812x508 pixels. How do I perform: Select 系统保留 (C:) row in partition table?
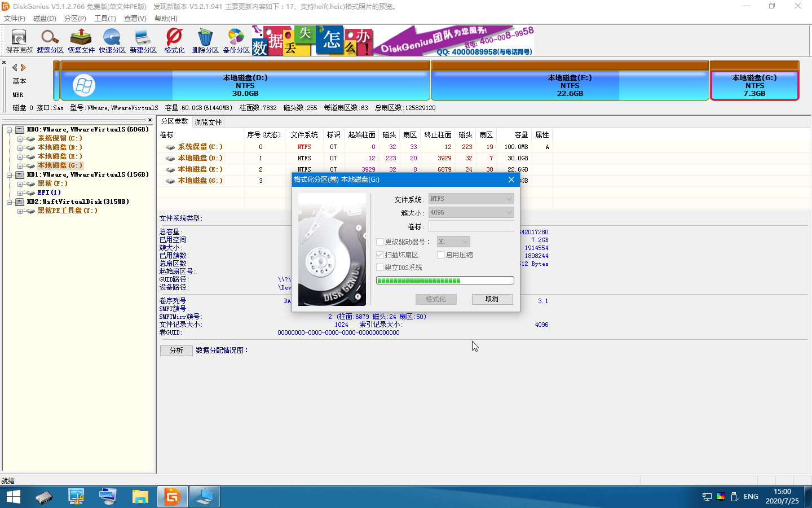pos(355,147)
